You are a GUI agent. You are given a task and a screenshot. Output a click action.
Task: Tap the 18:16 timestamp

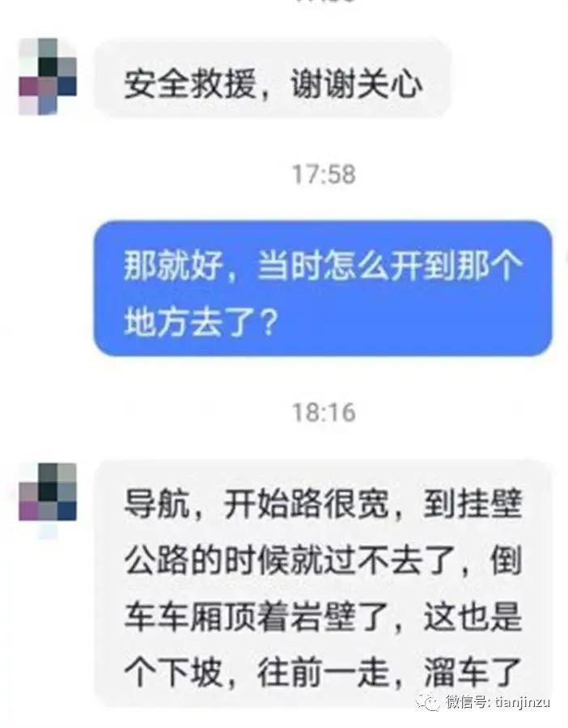click(324, 413)
